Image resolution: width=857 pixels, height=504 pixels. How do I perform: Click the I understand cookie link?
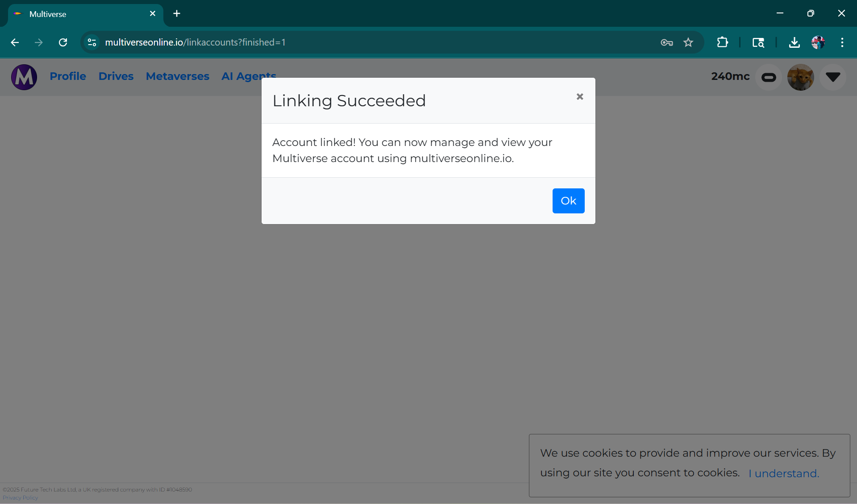pyautogui.click(x=783, y=473)
